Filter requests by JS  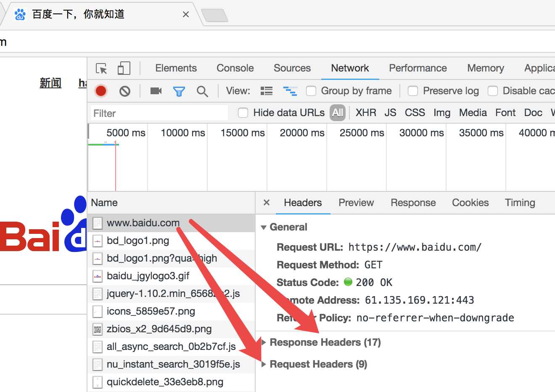click(x=390, y=113)
